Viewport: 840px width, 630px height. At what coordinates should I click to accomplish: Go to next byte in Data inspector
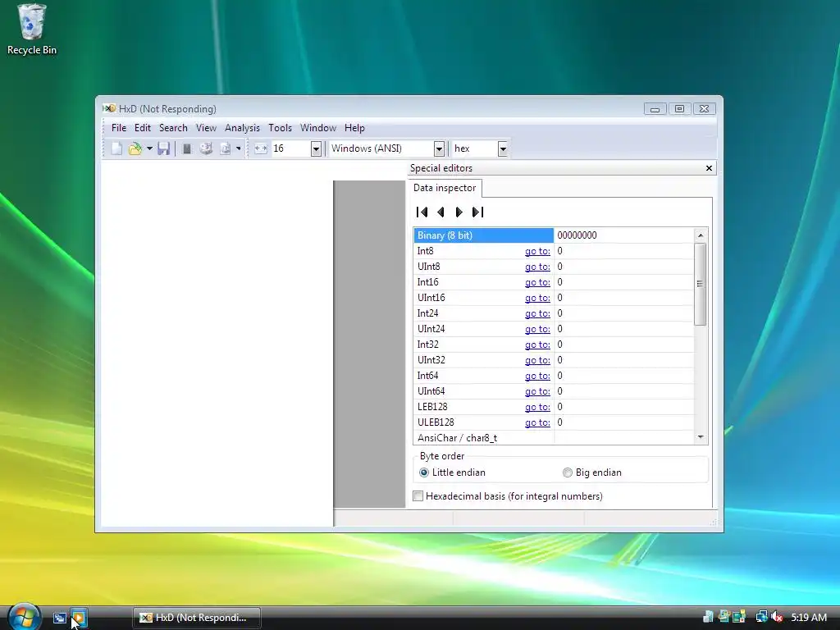[459, 212]
